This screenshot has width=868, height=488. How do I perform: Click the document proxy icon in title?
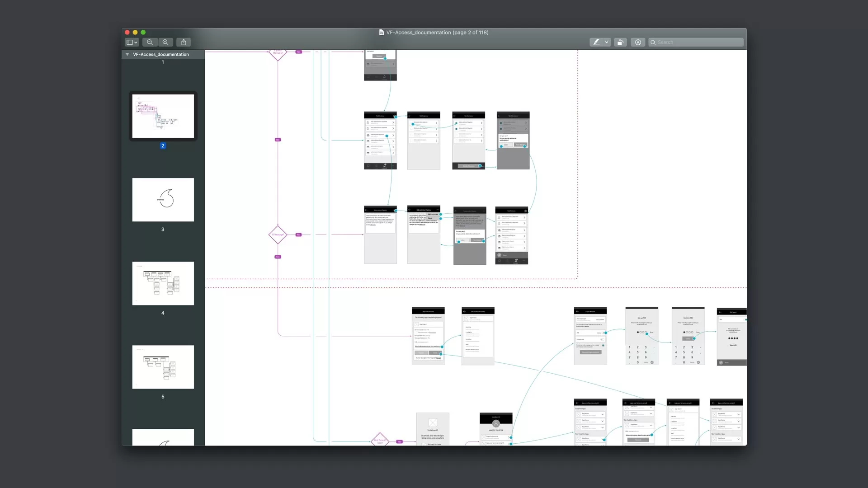[381, 33]
